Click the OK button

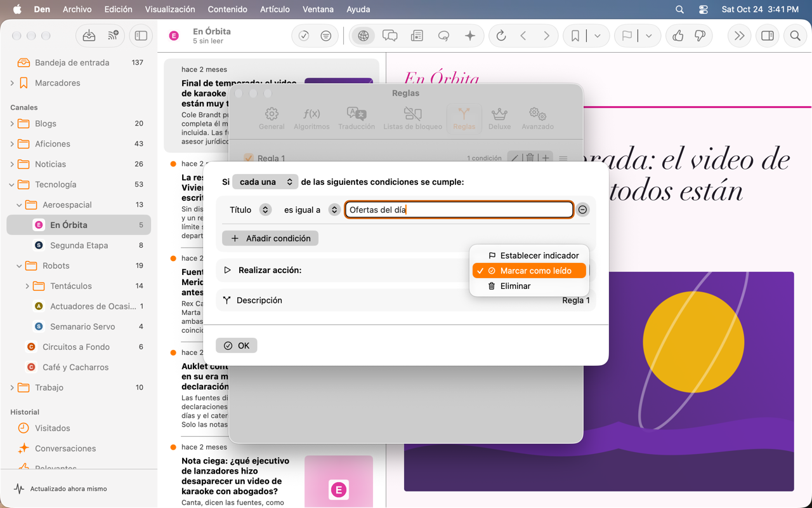click(237, 345)
